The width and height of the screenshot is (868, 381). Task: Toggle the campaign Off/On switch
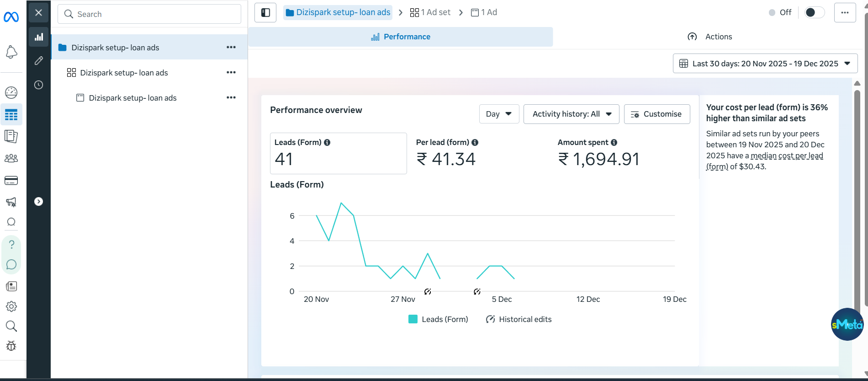(814, 12)
